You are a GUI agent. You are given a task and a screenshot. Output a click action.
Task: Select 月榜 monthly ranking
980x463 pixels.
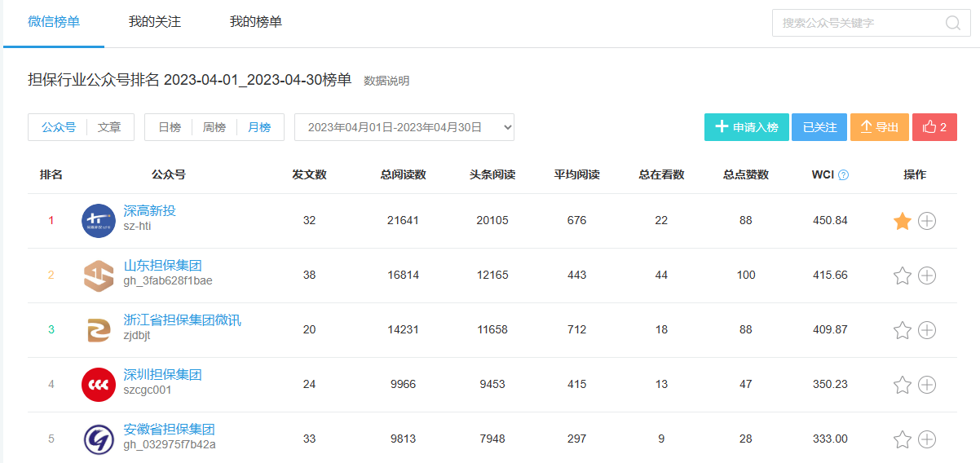(x=259, y=127)
